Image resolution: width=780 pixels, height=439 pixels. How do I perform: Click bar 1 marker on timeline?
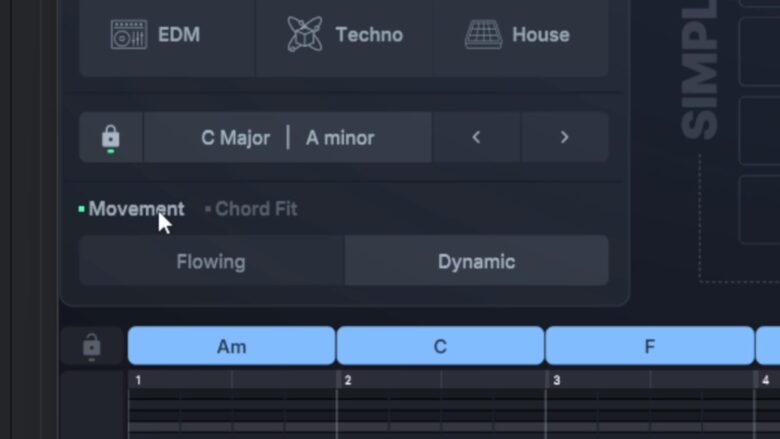(138, 380)
